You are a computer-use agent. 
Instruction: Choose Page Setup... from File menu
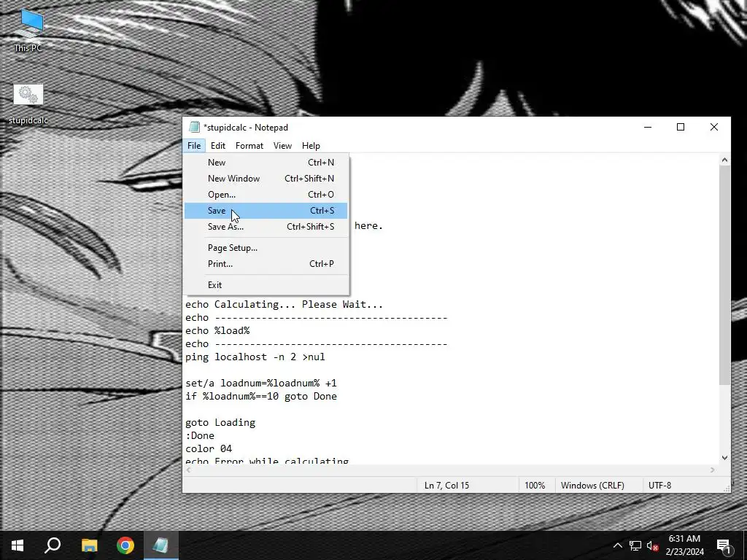[266, 248]
